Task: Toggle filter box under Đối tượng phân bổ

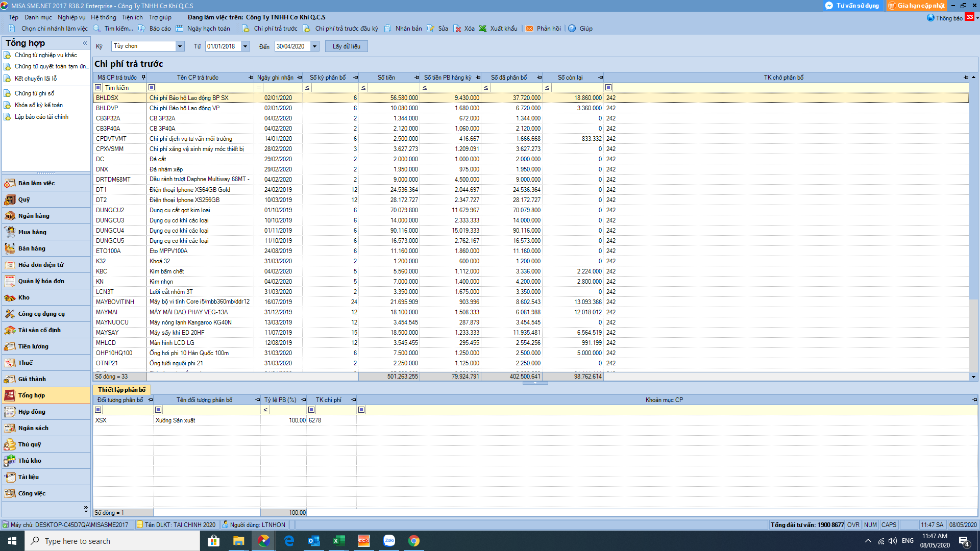Action: 98,410
